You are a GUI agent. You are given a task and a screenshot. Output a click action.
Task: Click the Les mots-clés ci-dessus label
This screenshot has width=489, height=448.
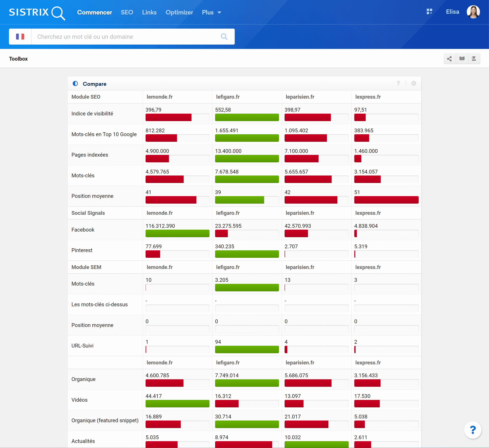pyautogui.click(x=99, y=305)
